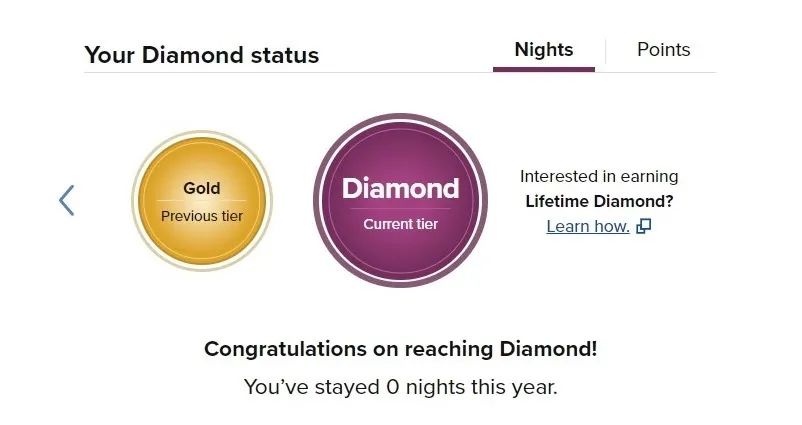Click the purple underline beneath Nights
Screen dimensions: 802x425
[543, 69]
